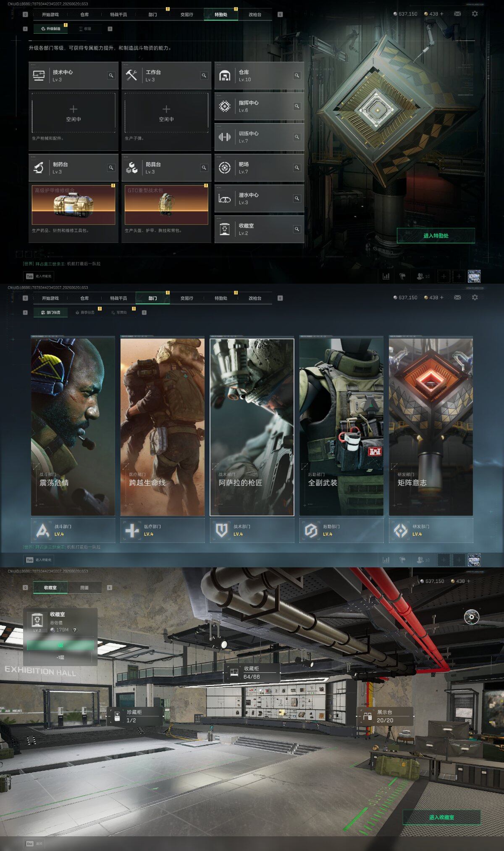This screenshot has width=504, height=851.
Task: Click the 后勤部门 LV.4 badge
Action: click(x=341, y=530)
